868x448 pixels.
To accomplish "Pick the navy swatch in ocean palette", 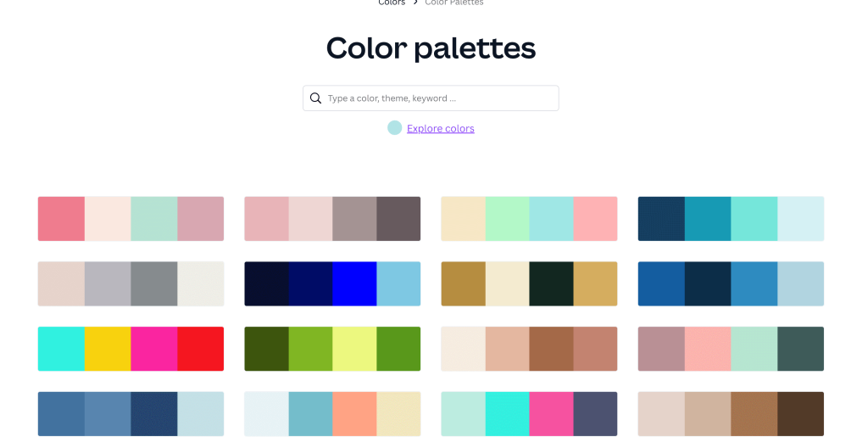I will point(661,219).
